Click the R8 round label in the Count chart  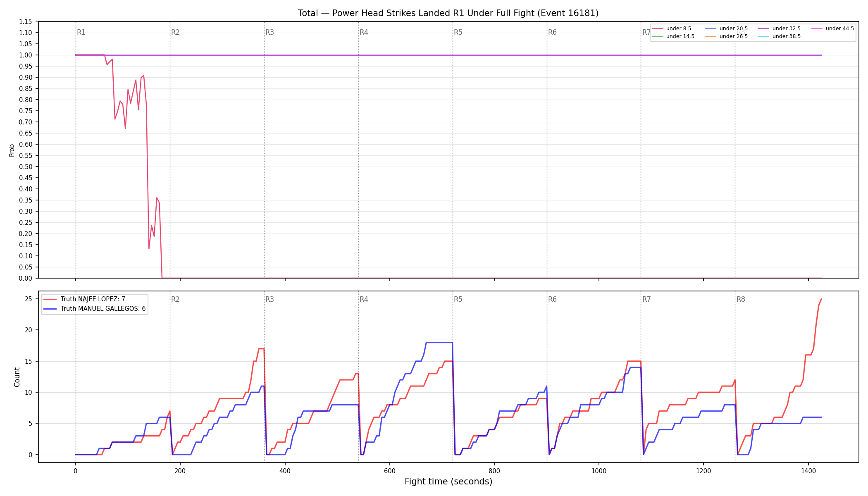pyautogui.click(x=741, y=299)
